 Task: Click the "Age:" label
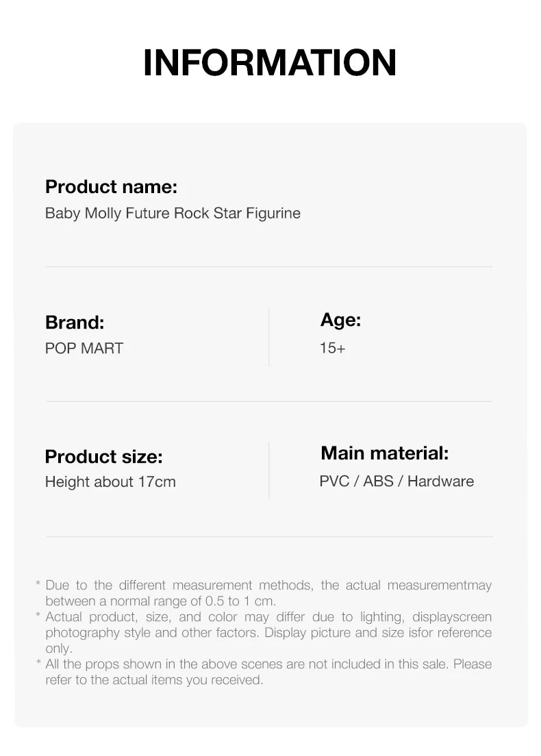coord(340,319)
